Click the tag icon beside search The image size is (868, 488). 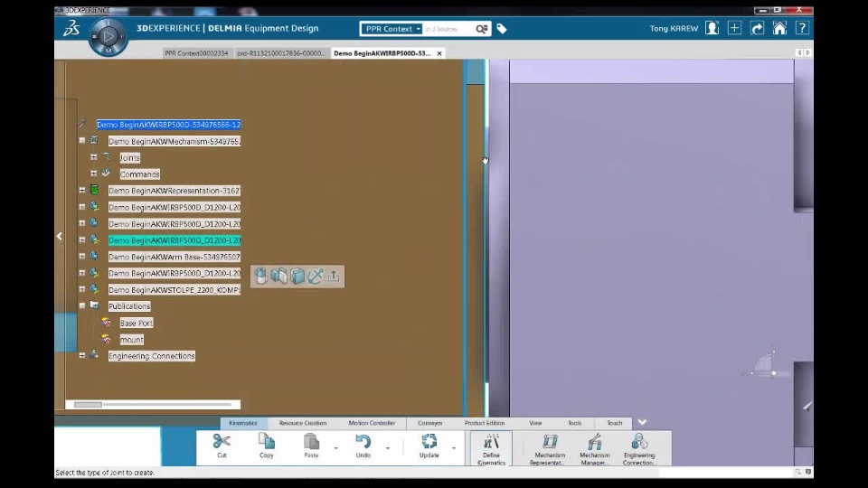tap(502, 29)
